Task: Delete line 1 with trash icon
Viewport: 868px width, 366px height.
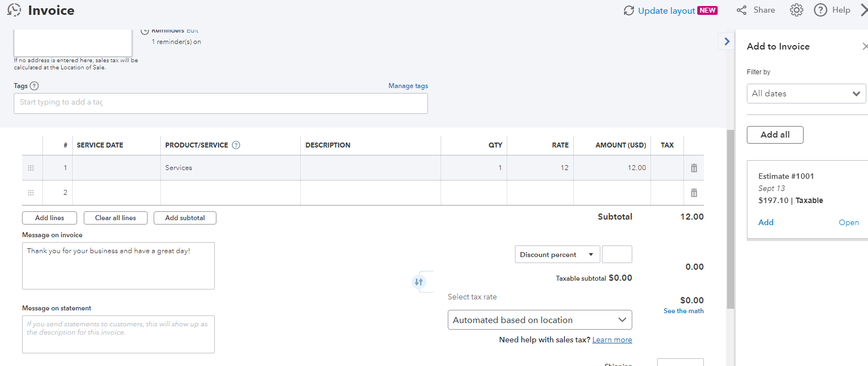Action: coord(693,168)
